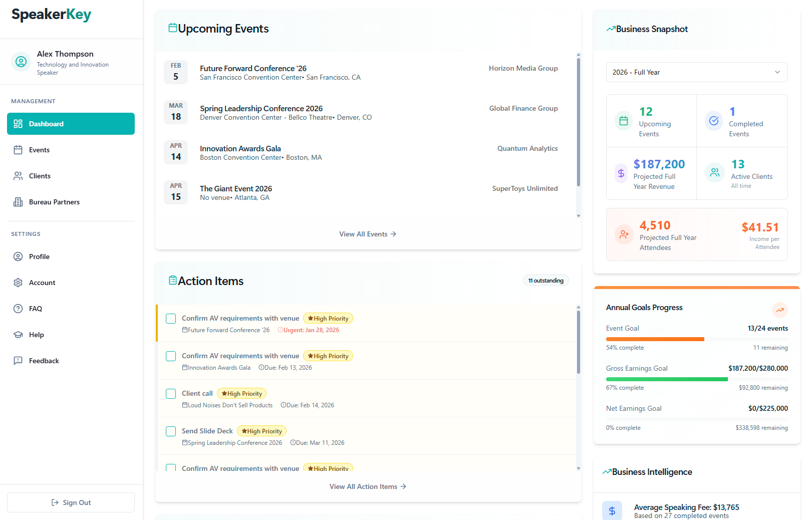Click the clipboard icon beside Action Items
This screenshot has width=812, height=520.
coord(173,281)
